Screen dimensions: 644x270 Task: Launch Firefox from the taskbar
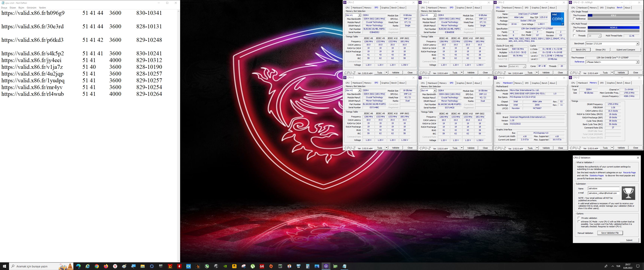pyautogui.click(x=106, y=266)
